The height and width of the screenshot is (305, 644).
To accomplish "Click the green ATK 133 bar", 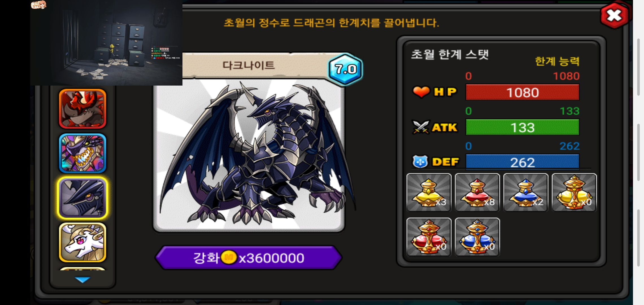I will (x=522, y=127).
